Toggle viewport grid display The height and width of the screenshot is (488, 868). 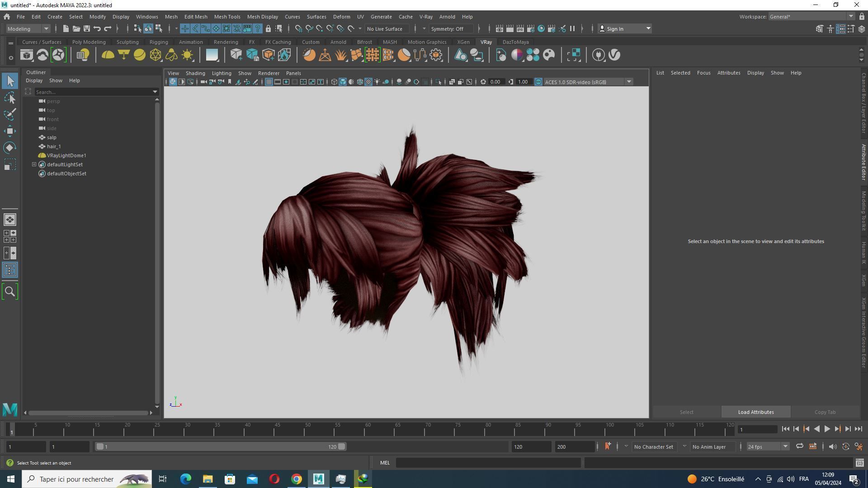[x=269, y=82]
